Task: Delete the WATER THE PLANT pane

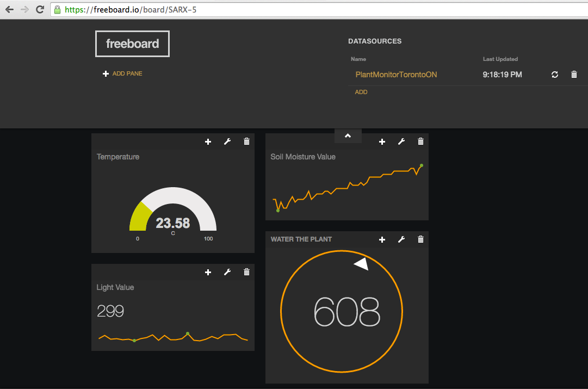Action: (x=420, y=239)
